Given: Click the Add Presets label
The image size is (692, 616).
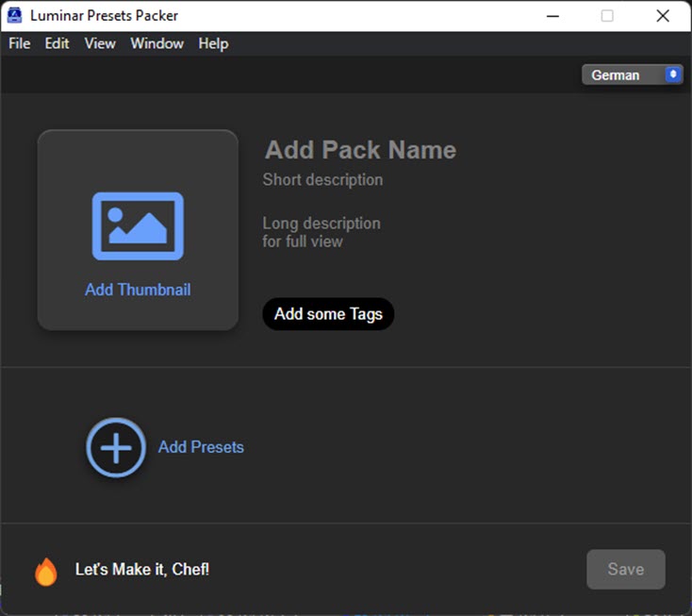Looking at the screenshot, I should pyautogui.click(x=201, y=447).
